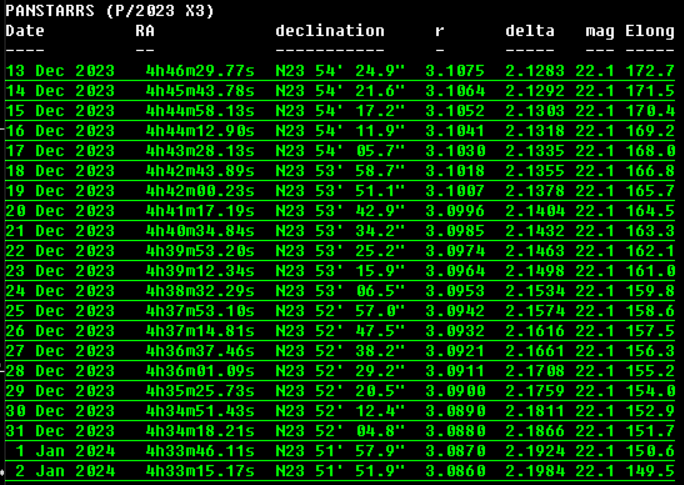Click the delta value 2.1924

click(x=535, y=451)
